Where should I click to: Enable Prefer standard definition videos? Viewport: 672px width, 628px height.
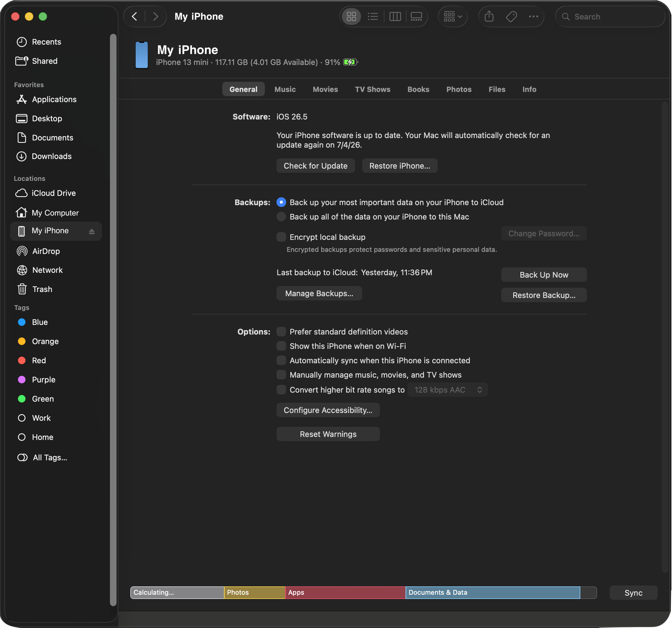[281, 332]
